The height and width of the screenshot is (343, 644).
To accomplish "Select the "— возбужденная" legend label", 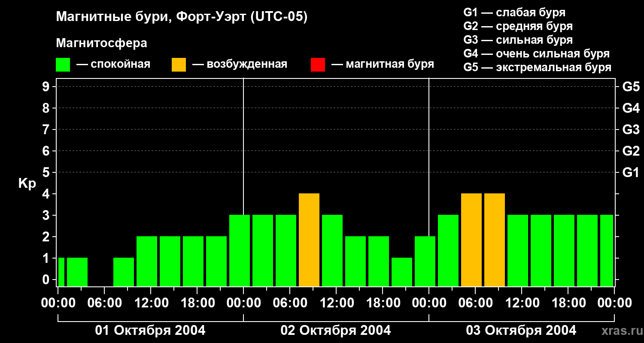I will point(240,64).
